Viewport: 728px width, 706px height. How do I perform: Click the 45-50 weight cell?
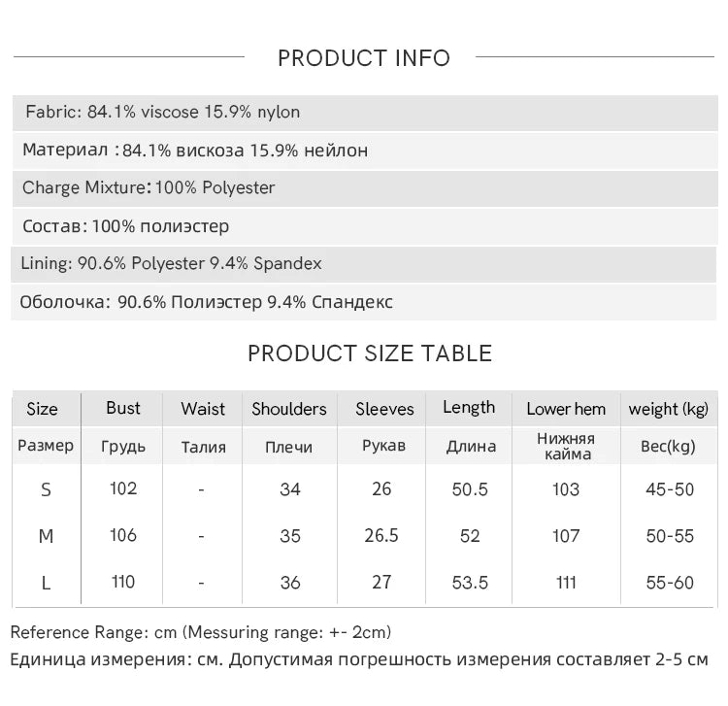670,489
